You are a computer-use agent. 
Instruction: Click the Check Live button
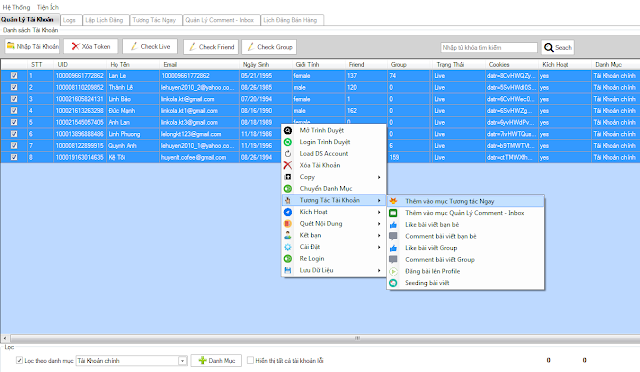click(150, 47)
